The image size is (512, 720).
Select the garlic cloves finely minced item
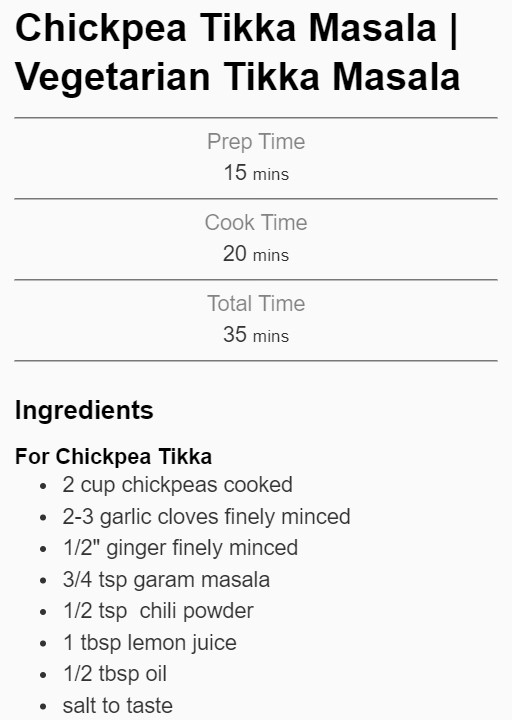[207, 517]
